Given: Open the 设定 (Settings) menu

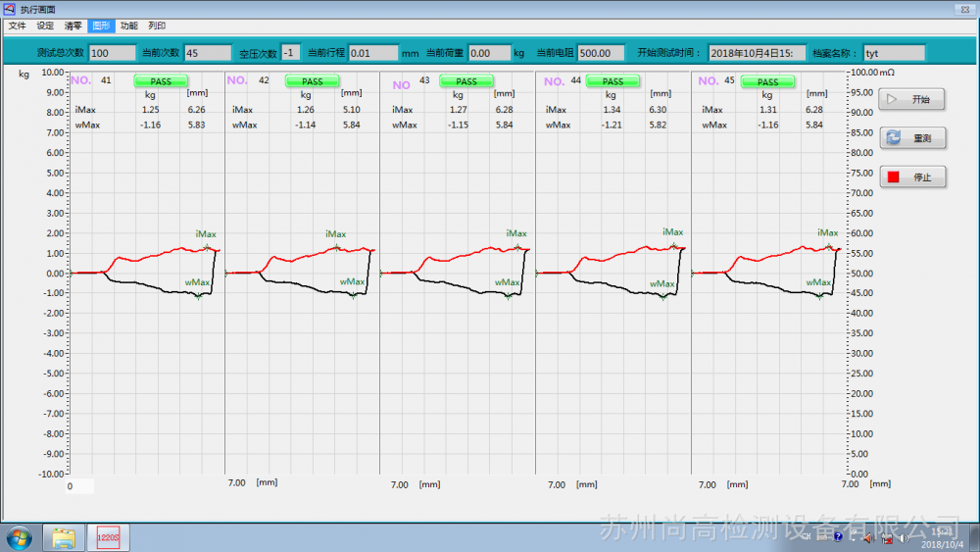Looking at the screenshot, I should pyautogui.click(x=45, y=25).
